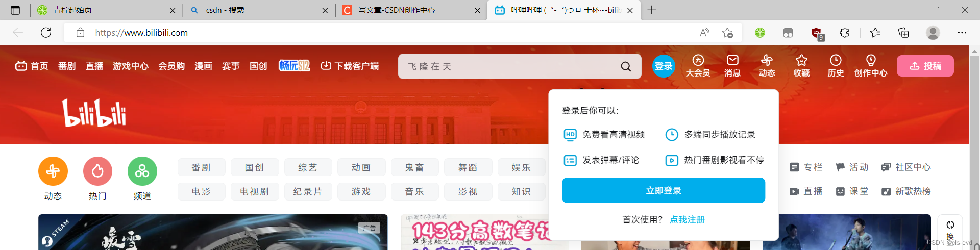Select the 音乐 category tag
Viewport: 980px width, 250px height.
[414, 191]
